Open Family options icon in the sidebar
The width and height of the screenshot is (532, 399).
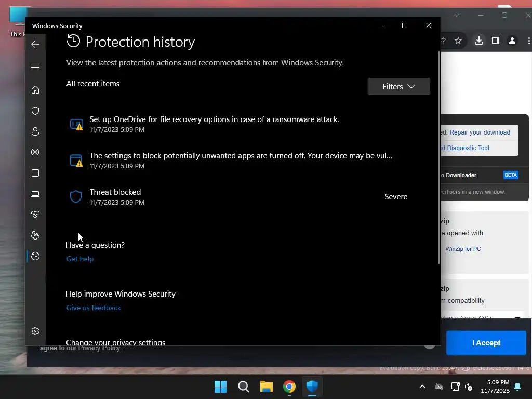click(x=35, y=235)
